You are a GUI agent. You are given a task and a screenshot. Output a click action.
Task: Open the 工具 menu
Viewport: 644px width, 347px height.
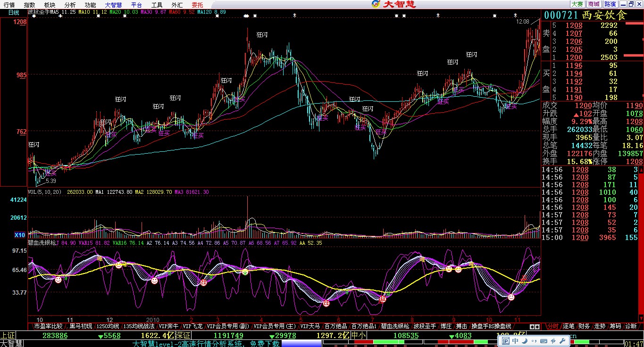click(x=157, y=5)
